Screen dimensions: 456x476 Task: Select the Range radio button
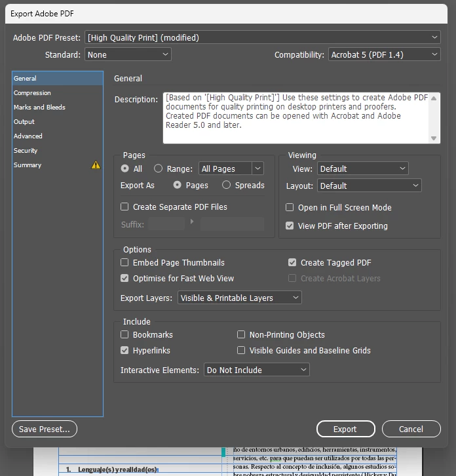[158, 169]
